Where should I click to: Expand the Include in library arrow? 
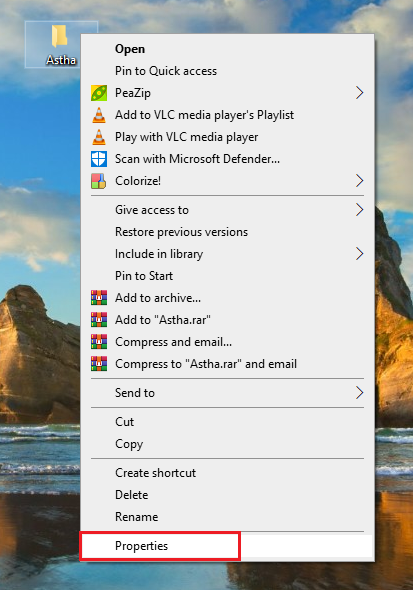click(360, 254)
